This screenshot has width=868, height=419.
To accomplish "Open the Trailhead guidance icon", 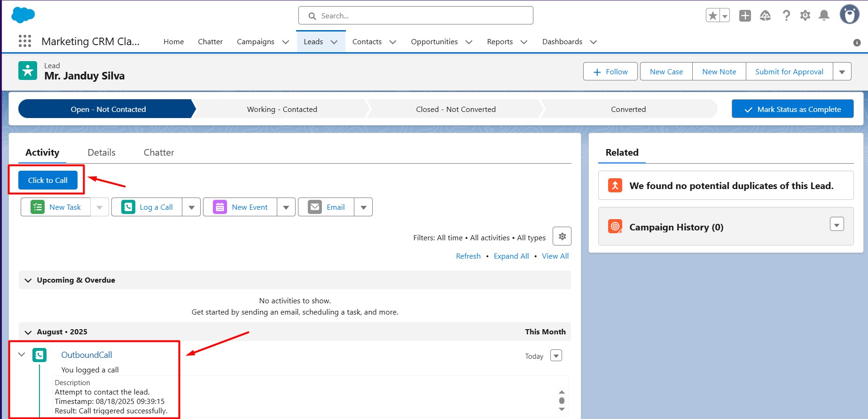I will pyautogui.click(x=765, y=16).
